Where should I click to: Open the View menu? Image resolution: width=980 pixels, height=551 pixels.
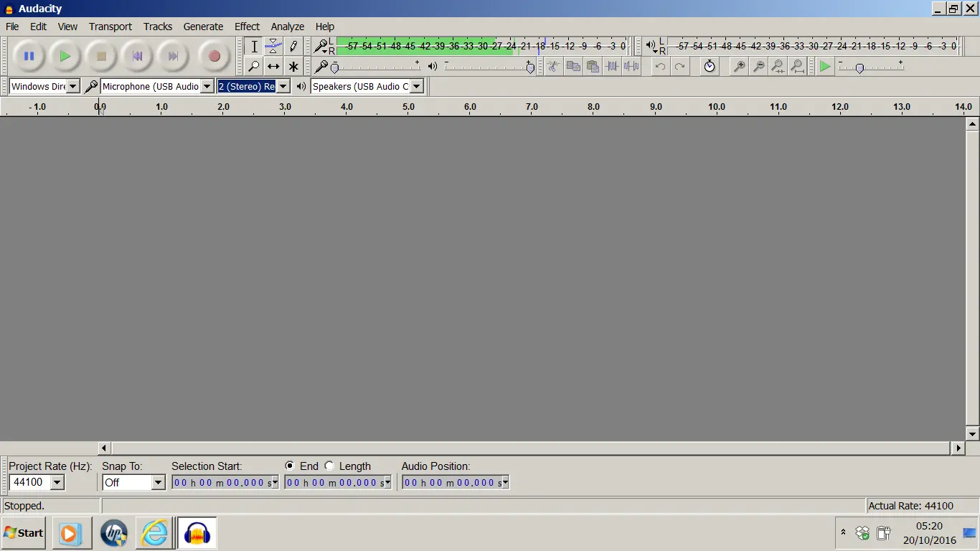pyautogui.click(x=67, y=27)
